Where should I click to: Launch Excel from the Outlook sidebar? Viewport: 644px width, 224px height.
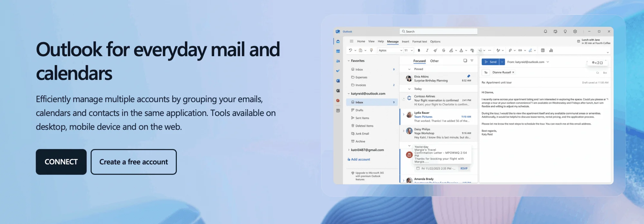[x=338, y=91]
